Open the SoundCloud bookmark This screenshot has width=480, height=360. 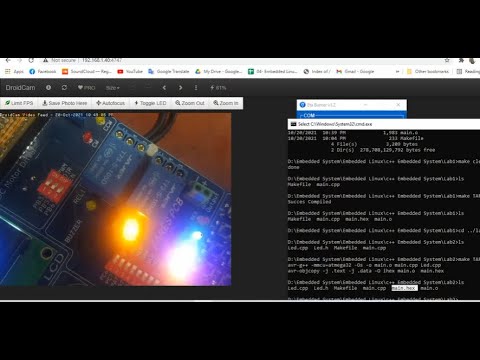pos(87,72)
